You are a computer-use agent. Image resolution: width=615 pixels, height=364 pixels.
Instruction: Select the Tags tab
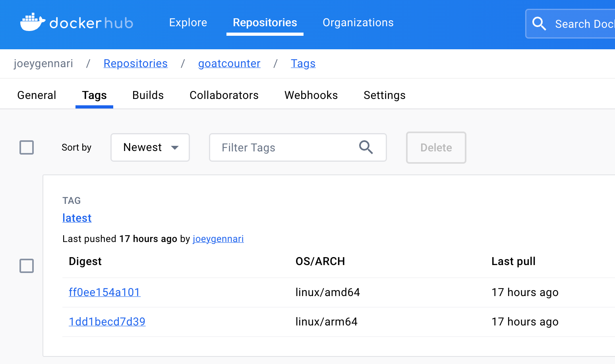(95, 95)
